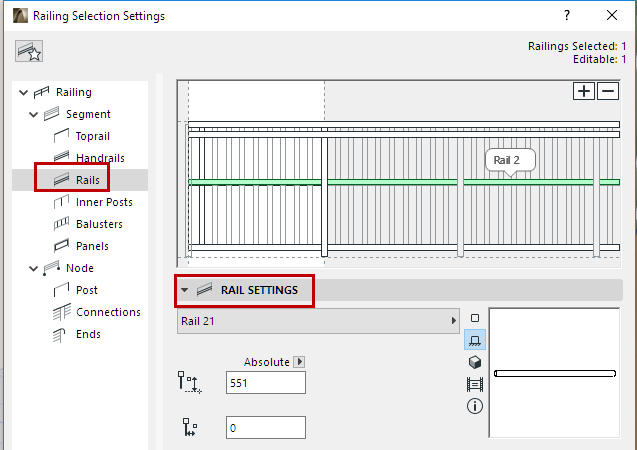The width and height of the screenshot is (637, 450).
Task: Open the Rail 21 flyout arrow
Action: pos(454,321)
